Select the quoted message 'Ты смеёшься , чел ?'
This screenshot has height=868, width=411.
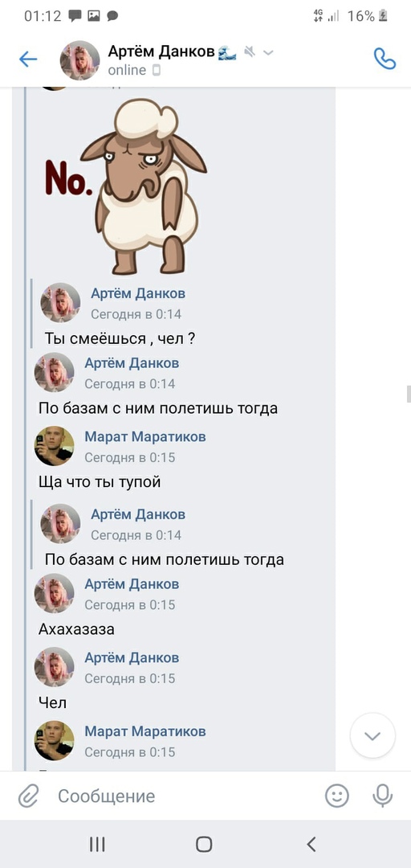pyautogui.click(x=120, y=339)
